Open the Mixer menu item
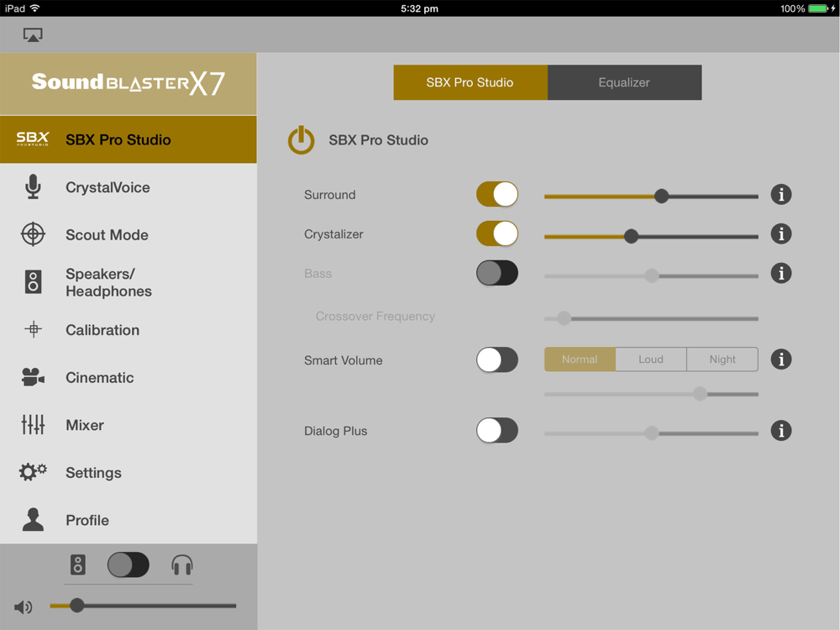The width and height of the screenshot is (840, 630). pyautogui.click(x=128, y=425)
